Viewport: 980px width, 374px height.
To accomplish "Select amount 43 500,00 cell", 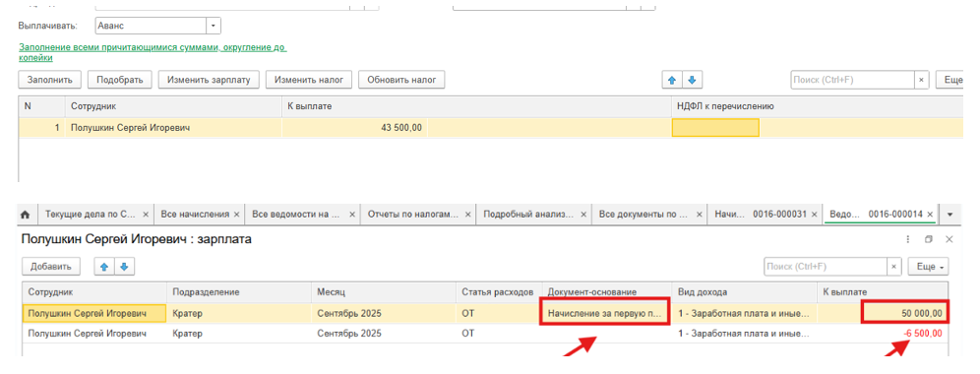I will pos(354,128).
